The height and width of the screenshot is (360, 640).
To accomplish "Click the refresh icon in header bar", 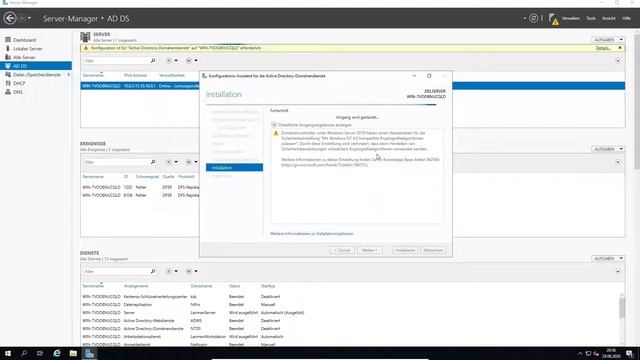I will point(533,18).
